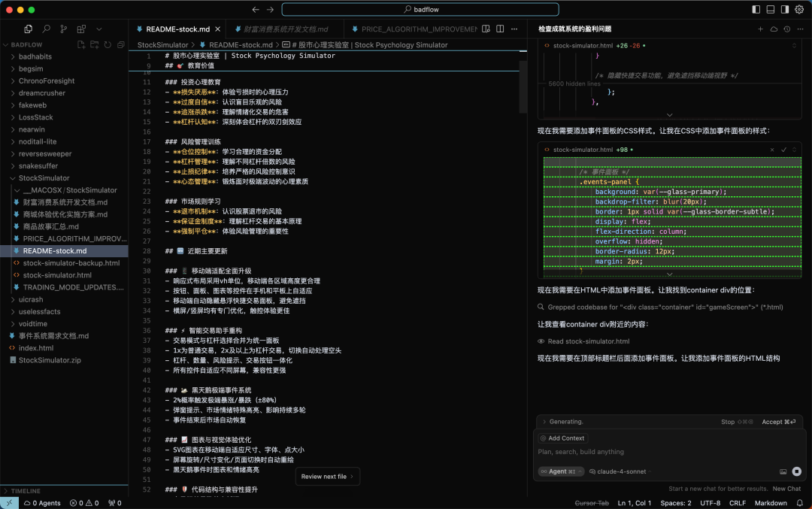Click the Add Context button
812x509 pixels.
[562, 438]
